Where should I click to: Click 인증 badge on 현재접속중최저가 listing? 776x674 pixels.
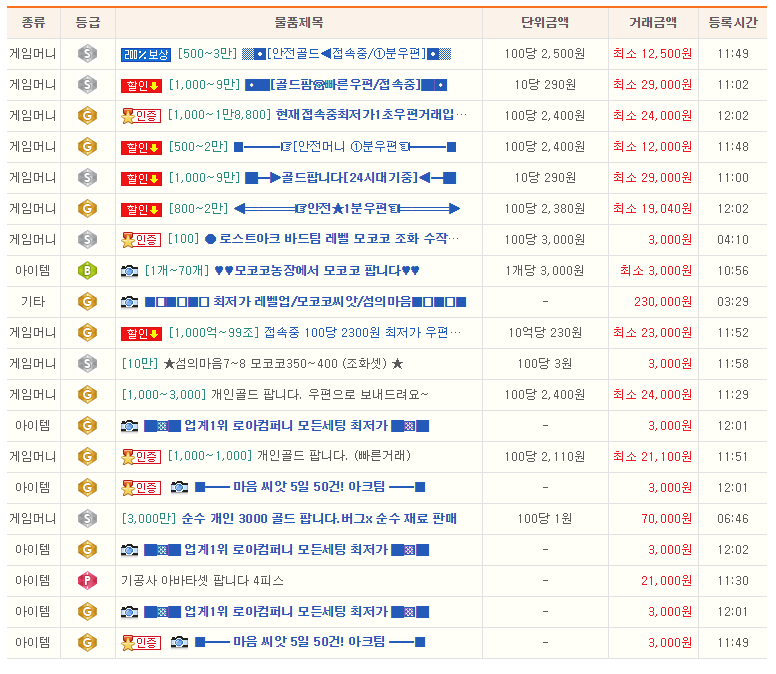pos(141,116)
